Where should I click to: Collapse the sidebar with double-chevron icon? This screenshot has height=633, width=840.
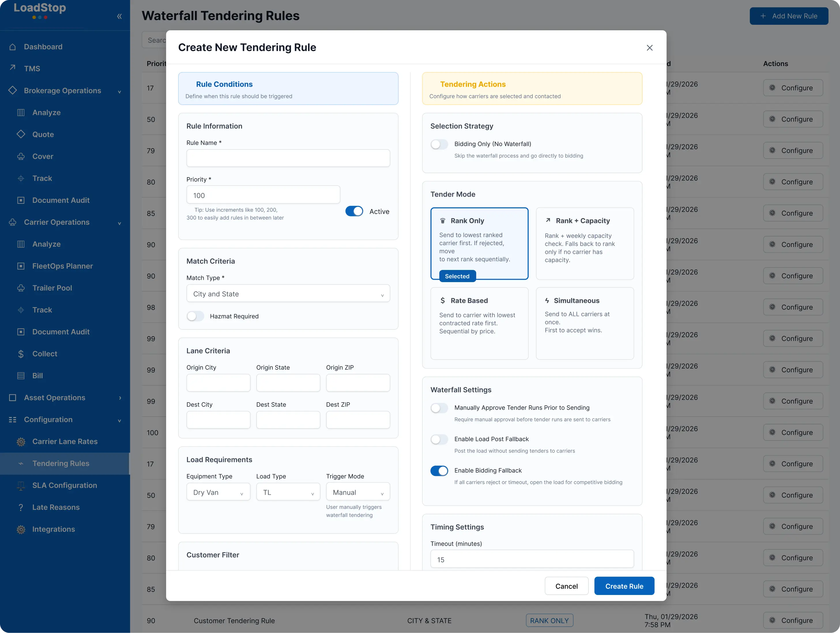[x=119, y=16]
